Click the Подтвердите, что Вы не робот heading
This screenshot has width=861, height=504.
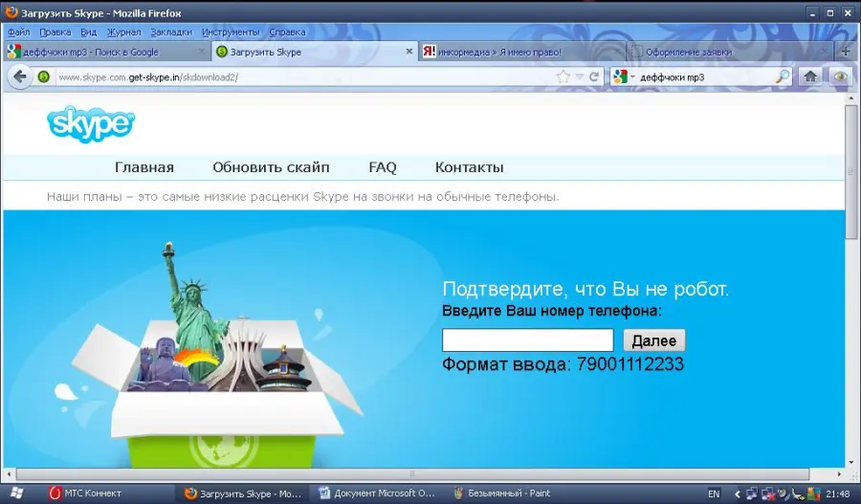tap(585, 290)
